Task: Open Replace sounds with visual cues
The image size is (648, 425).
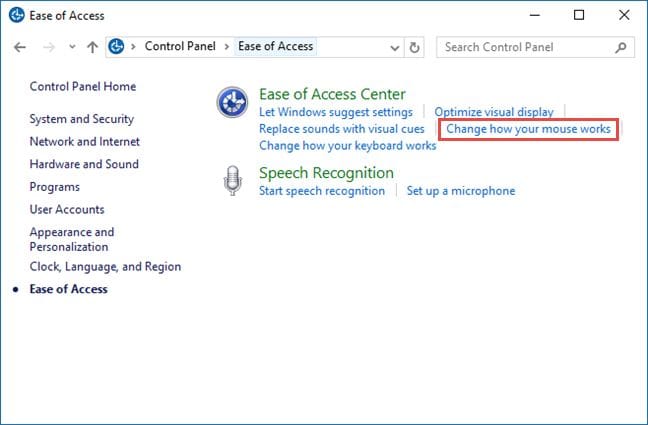Action: click(341, 129)
